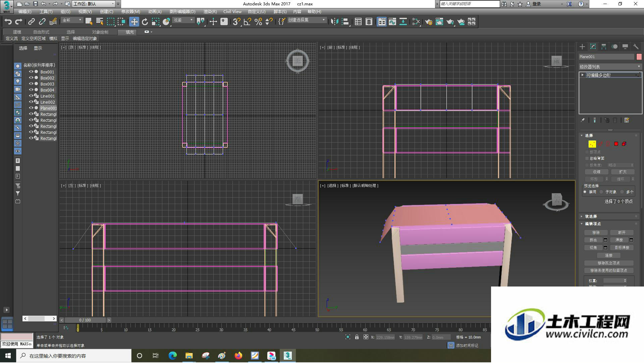Viewport: 644px width, 363px height.
Task: Open the Render Setup dialog
Action: [429, 22]
